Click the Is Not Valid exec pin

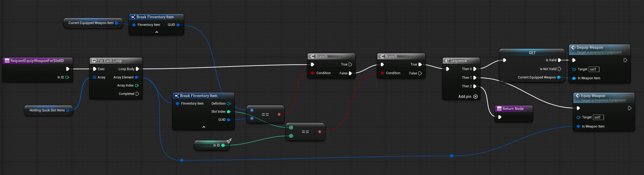(560, 69)
